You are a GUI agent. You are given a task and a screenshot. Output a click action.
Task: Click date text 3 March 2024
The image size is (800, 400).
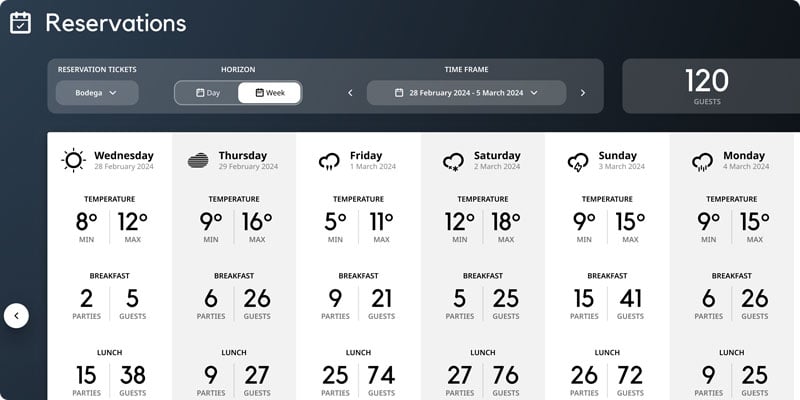[x=621, y=167]
